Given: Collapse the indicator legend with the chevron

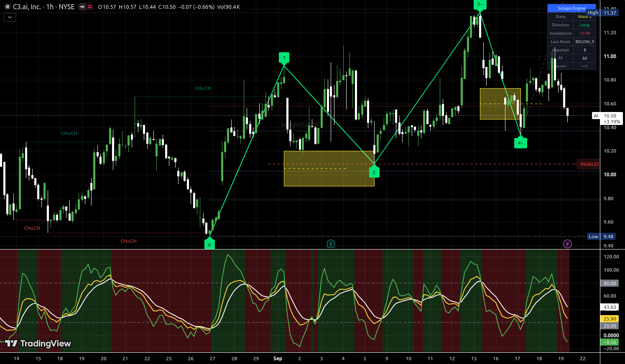Looking at the screenshot, I should [x=10, y=18].
